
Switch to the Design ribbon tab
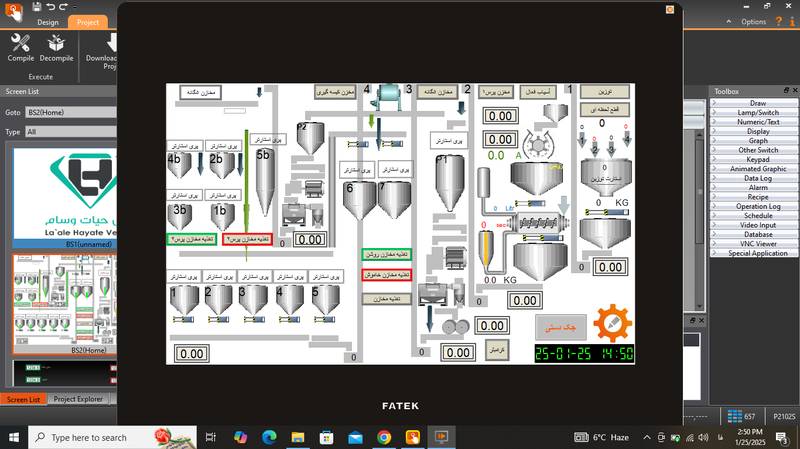tap(47, 21)
